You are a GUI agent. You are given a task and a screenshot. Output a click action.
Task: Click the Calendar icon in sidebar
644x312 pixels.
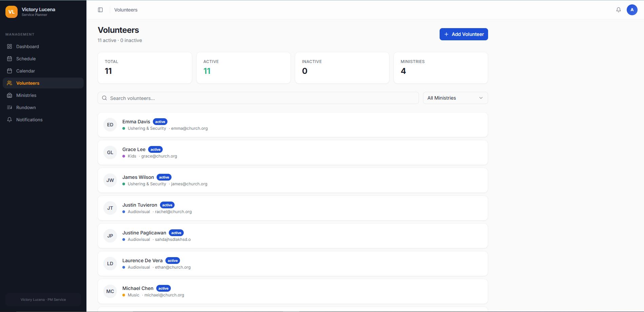(9, 71)
